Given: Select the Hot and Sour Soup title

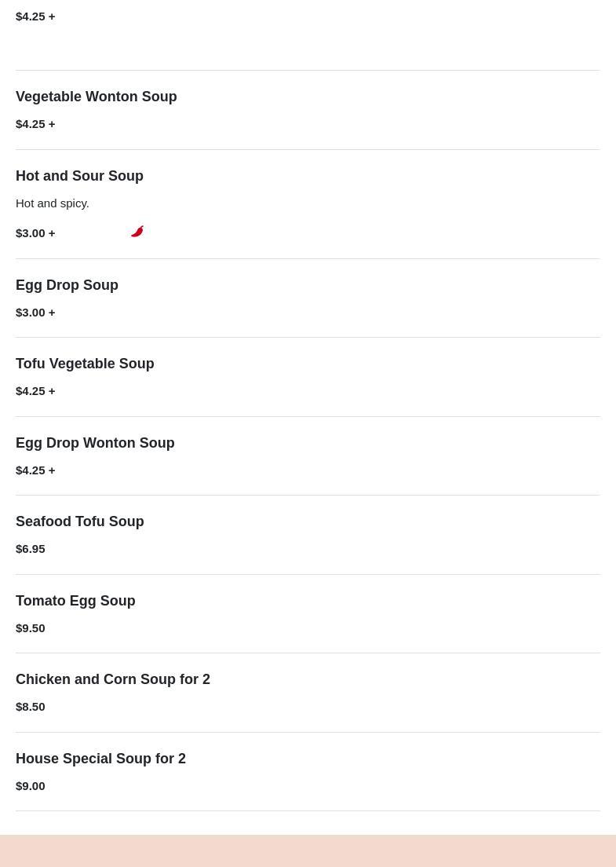Looking at the screenshot, I should pos(79,176).
